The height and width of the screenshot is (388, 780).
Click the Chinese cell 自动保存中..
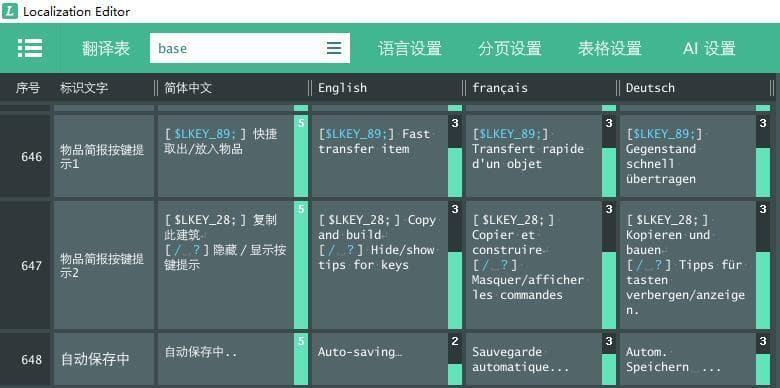point(226,359)
